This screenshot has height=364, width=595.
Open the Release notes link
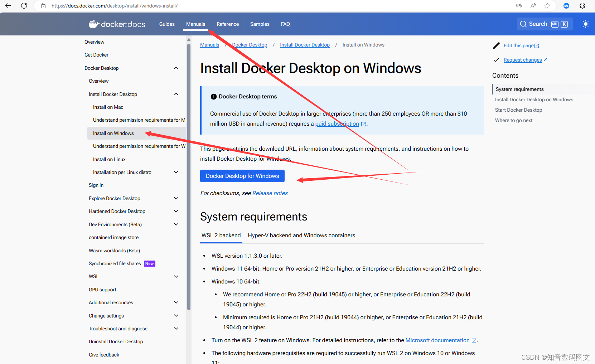point(270,193)
